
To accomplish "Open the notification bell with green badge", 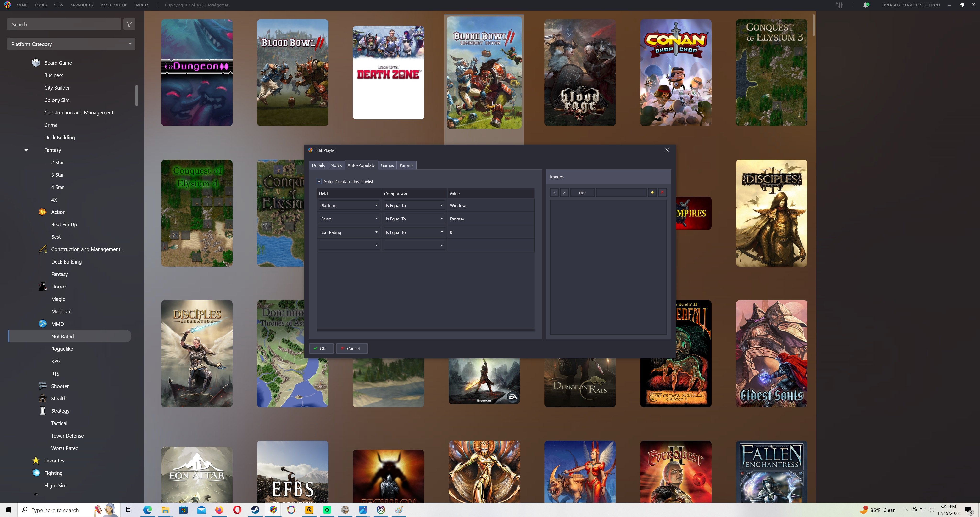I will [x=866, y=5].
